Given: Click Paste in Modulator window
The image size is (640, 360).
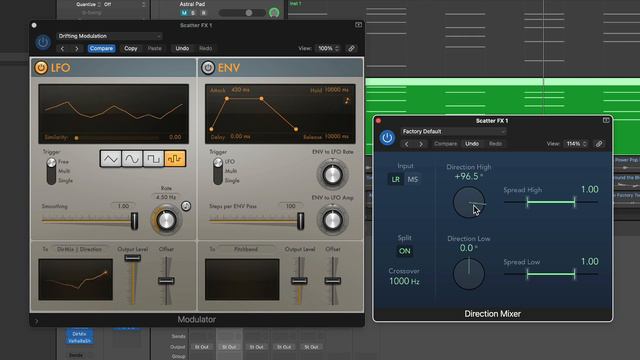Looking at the screenshot, I should [x=154, y=49].
